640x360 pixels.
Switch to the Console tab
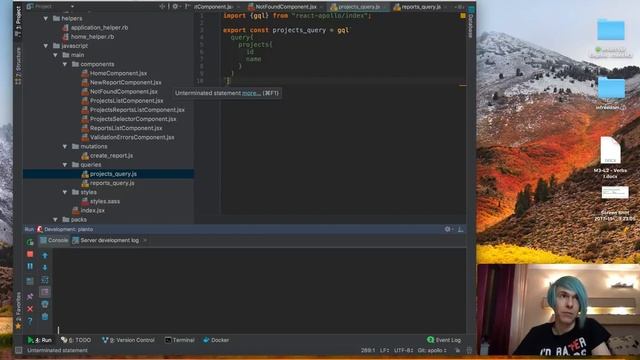(x=54, y=240)
